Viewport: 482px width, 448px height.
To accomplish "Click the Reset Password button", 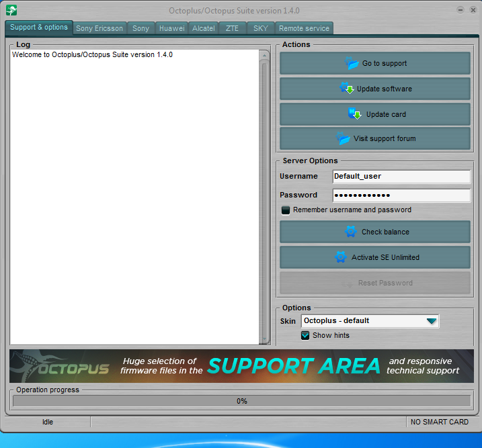I will [x=375, y=283].
